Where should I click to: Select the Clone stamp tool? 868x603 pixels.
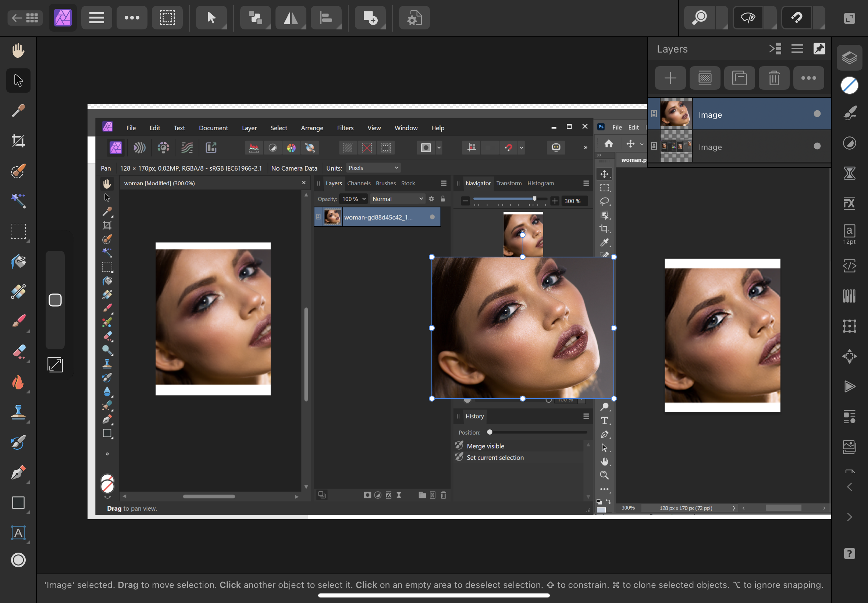(x=18, y=412)
